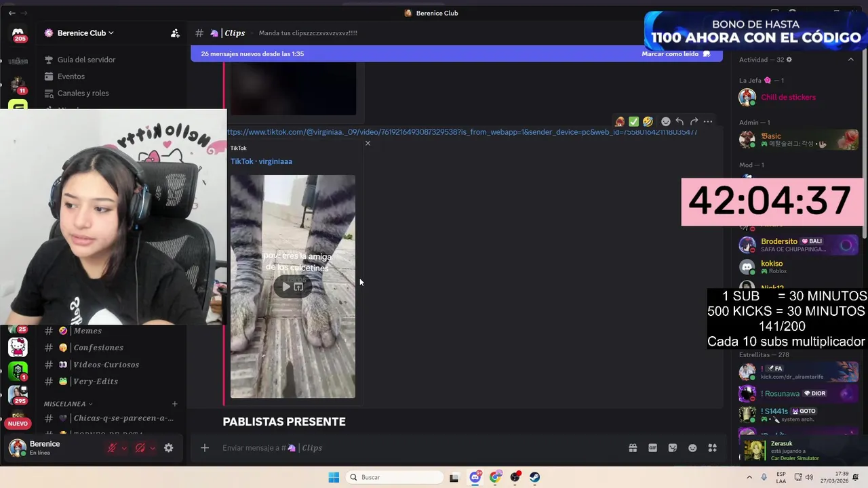Viewport: 868px width, 488px height.
Task: Toggle microphone mute in user panel
Action: pyautogui.click(x=112, y=448)
